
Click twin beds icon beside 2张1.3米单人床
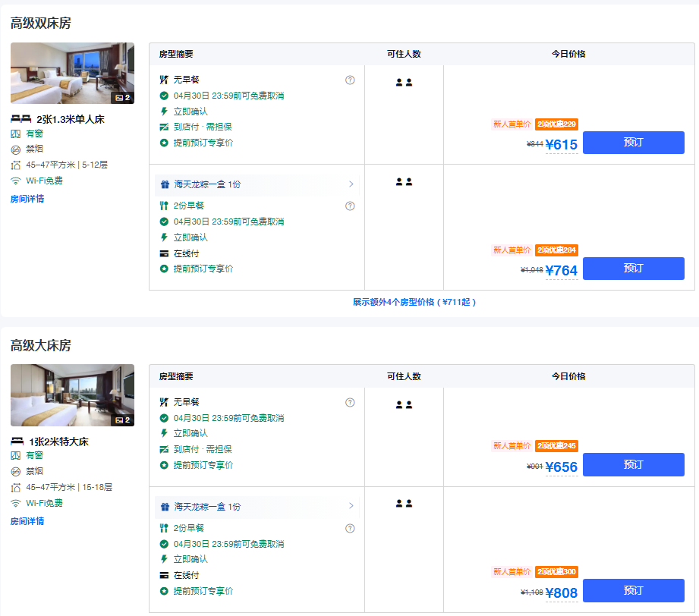coord(21,118)
